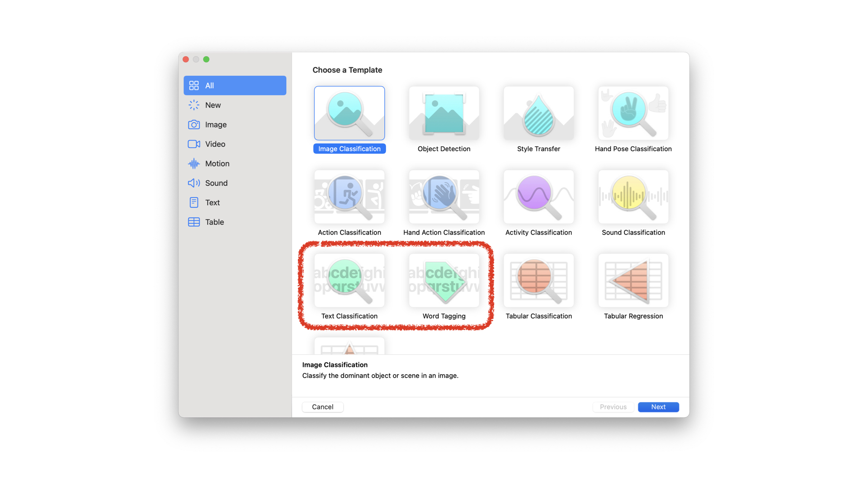Click the Word Tagging label

point(444,316)
